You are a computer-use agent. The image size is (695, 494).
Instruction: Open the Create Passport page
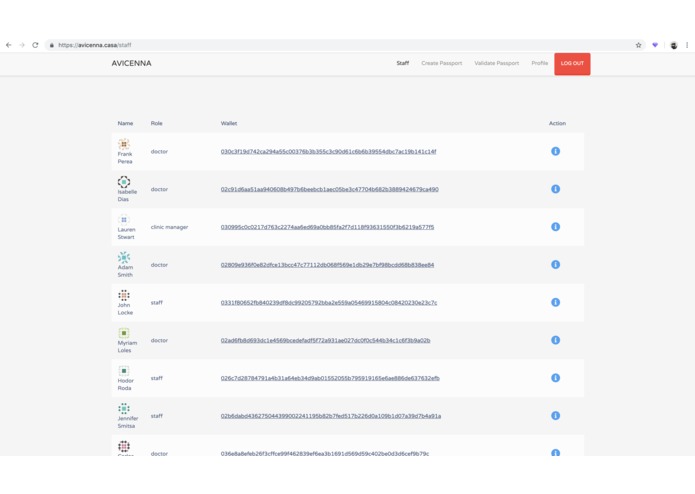point(441,63)
